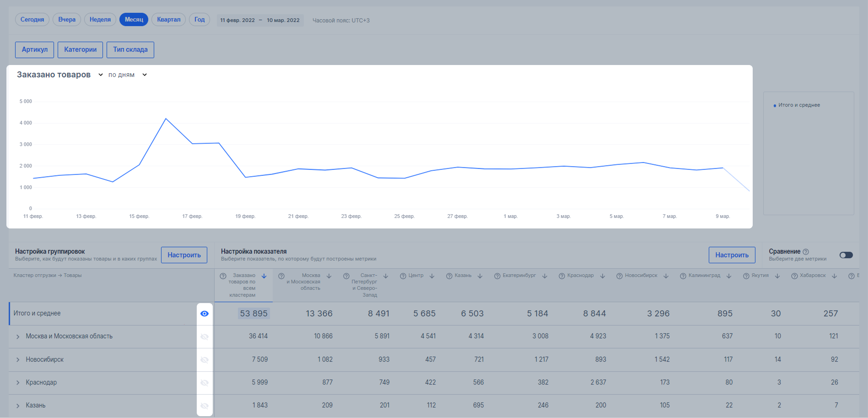
Task: Sort by Краснодар column arrow
Action: coord(603,276)
